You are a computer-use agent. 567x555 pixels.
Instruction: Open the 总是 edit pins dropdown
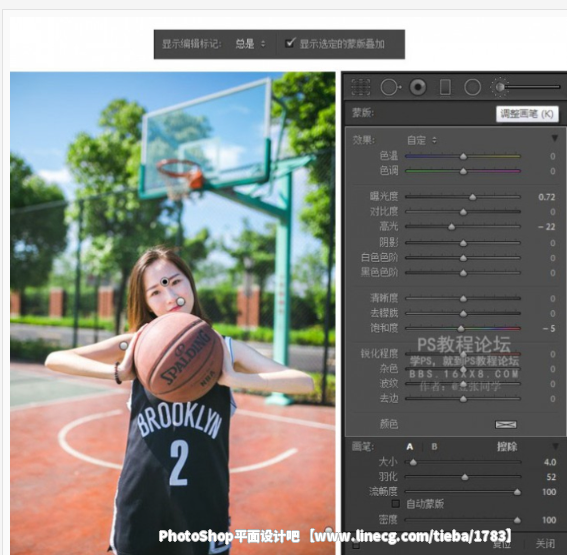click(x=250, y=44)
